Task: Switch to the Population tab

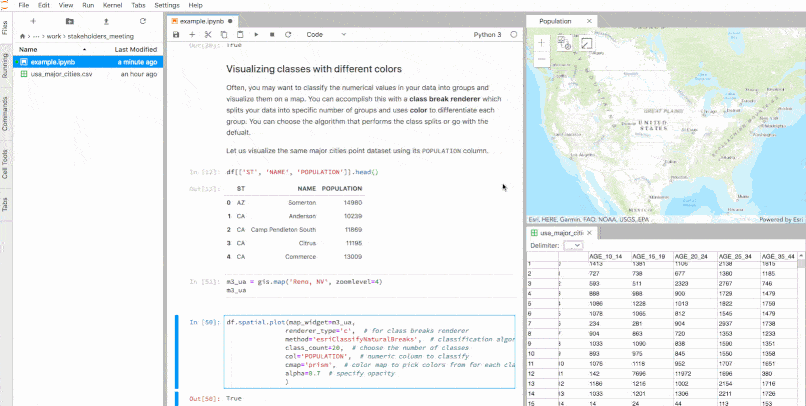Action: click(x=555, y=21)
